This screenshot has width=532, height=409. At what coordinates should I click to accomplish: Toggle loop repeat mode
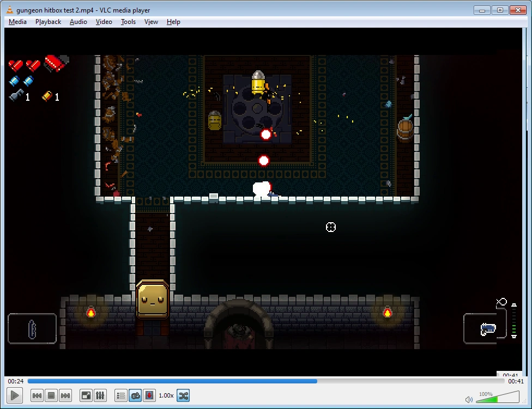135,395
